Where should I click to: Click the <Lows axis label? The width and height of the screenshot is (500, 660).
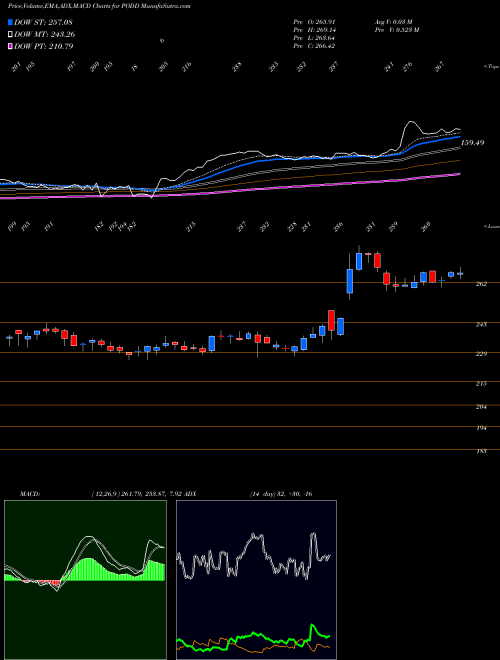(x=491, y=226)
